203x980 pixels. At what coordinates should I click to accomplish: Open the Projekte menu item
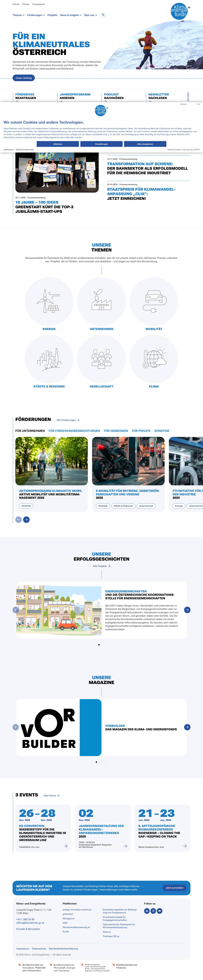(x=52, y=15)
